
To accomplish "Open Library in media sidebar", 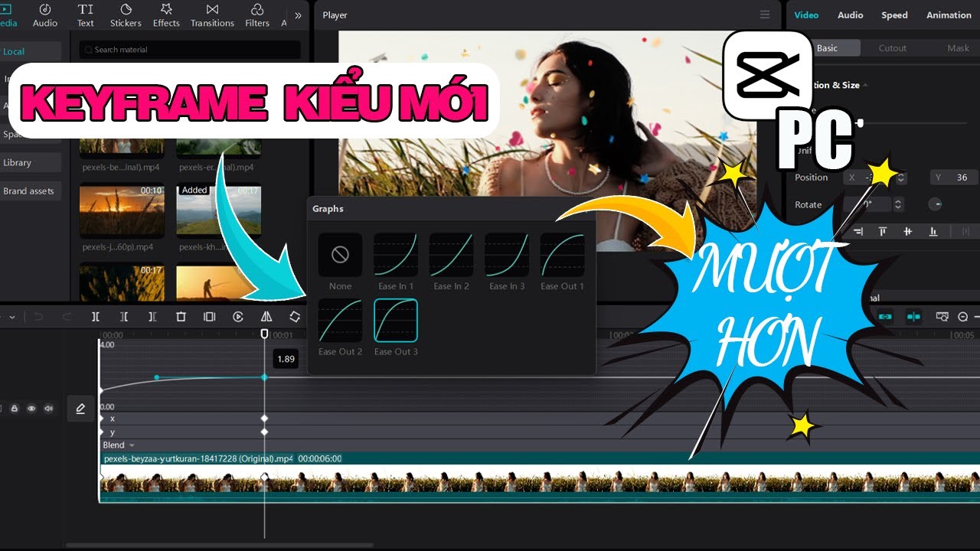I will (x=31, y=162).
